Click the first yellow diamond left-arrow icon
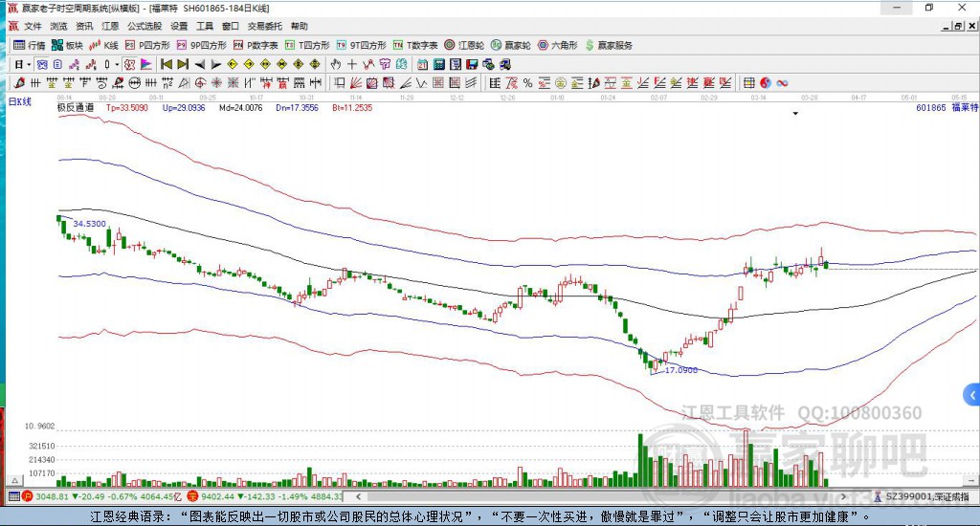 tap(233, 64)
